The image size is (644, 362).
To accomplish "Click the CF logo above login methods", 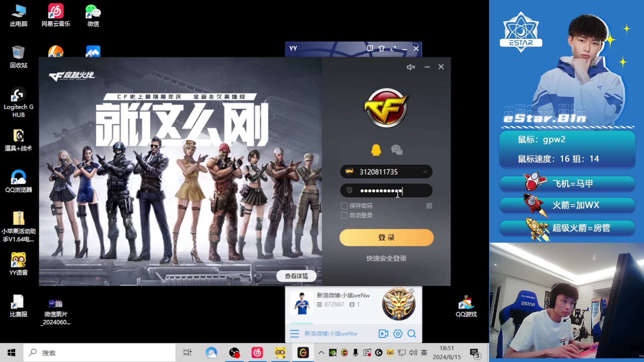I will click(x=386, y=108).
